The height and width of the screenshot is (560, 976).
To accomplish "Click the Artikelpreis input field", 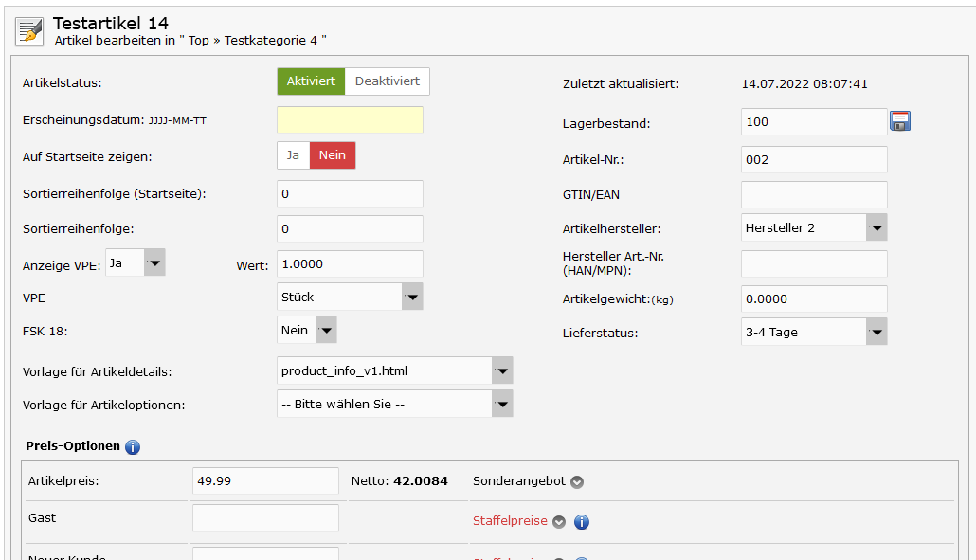I will coord(265,481).
